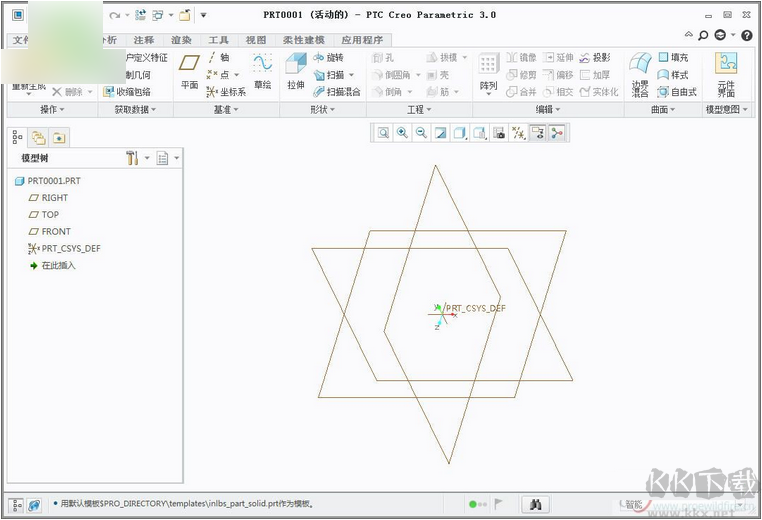Viewport: 762px width, 520px height.
Task: Open the PTC learning connector globe icon
Action: (x=720, y=35)
